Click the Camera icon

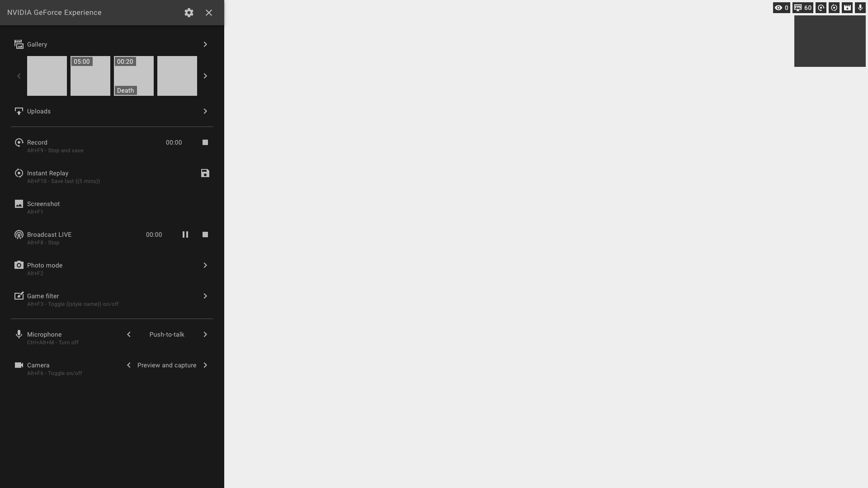(19, 365)
